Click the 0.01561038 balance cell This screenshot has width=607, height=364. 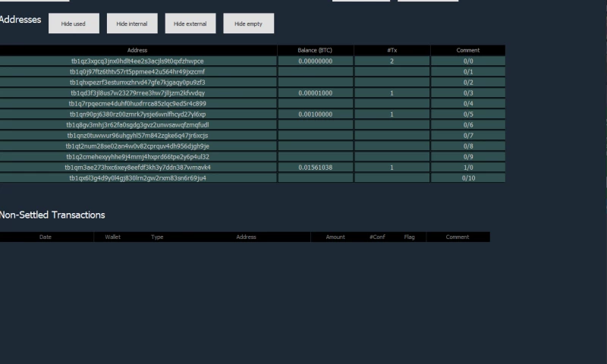pyautogui.click(x=316, y=168)
